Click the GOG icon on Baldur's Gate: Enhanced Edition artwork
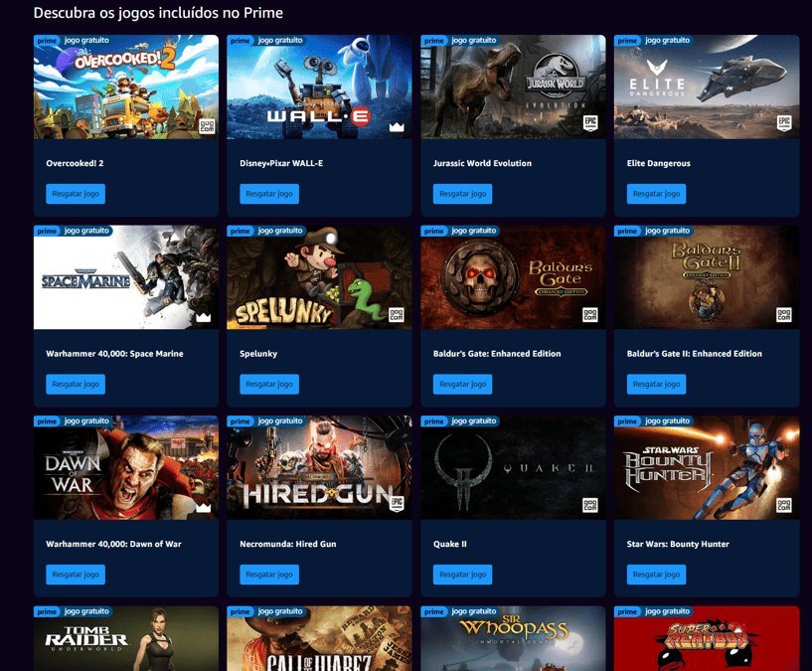Viewport: 812px width, 671px height. pos(590,315)
